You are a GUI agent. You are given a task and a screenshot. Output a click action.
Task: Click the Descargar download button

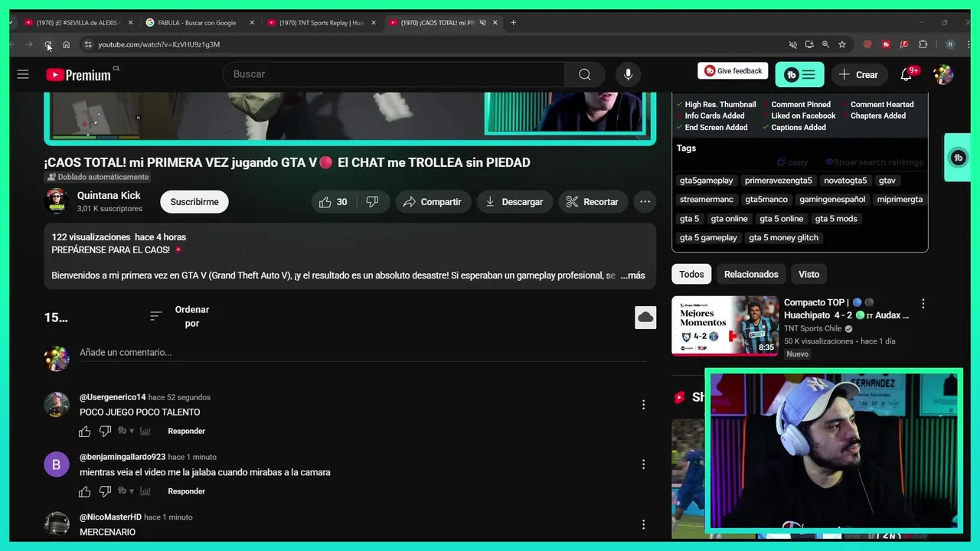514,202
